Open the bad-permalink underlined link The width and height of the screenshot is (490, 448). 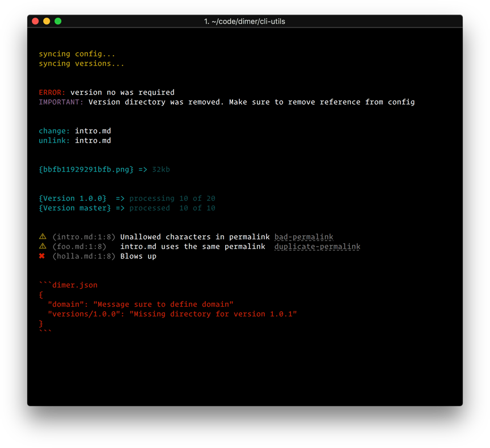[x=304, y=237]
